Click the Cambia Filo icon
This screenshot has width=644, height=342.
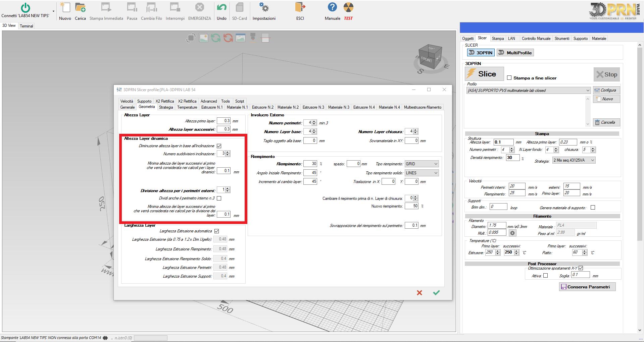(151, 7)
